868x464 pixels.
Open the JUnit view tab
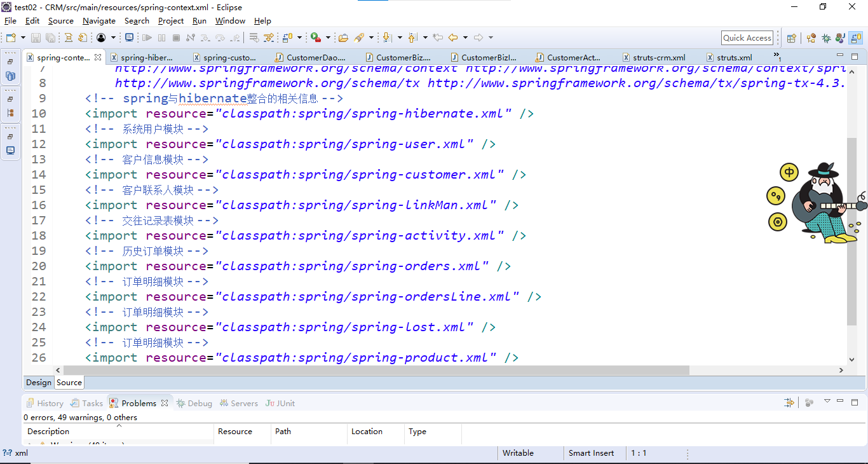tap(280, 403)
